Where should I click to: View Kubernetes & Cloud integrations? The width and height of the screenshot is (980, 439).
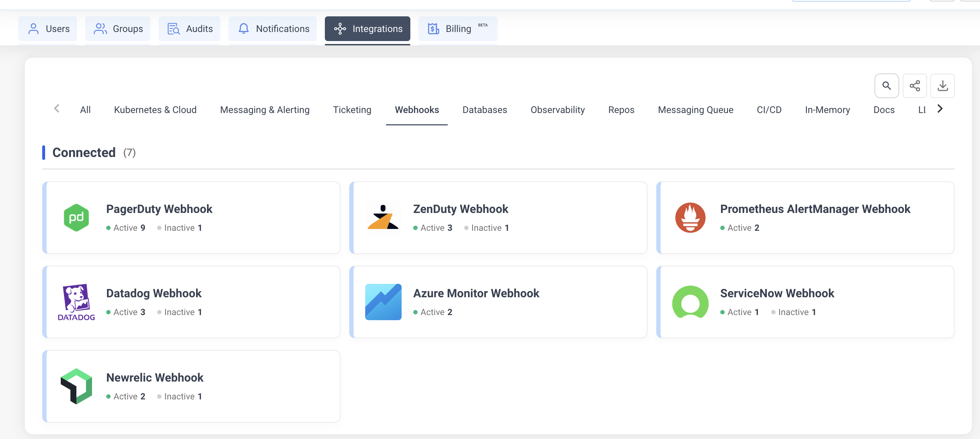pos(155,110)
